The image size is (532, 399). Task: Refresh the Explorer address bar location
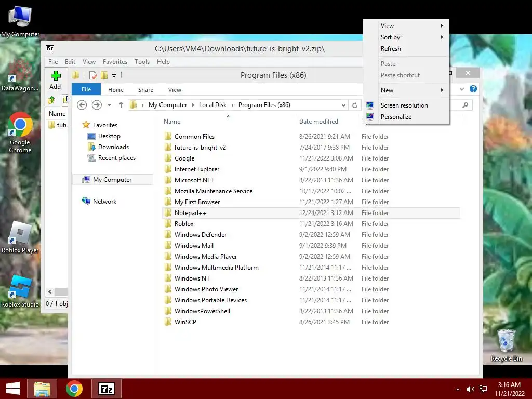[355, 105]
